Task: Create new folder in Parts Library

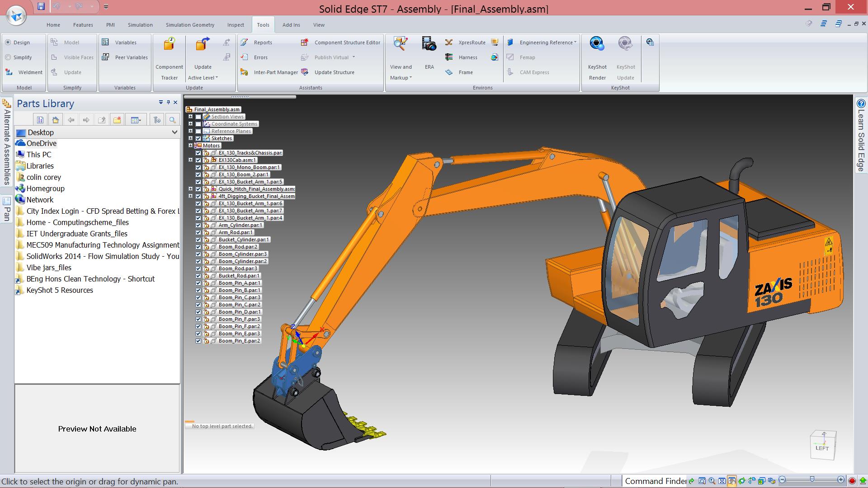Action: coord(117,120)
